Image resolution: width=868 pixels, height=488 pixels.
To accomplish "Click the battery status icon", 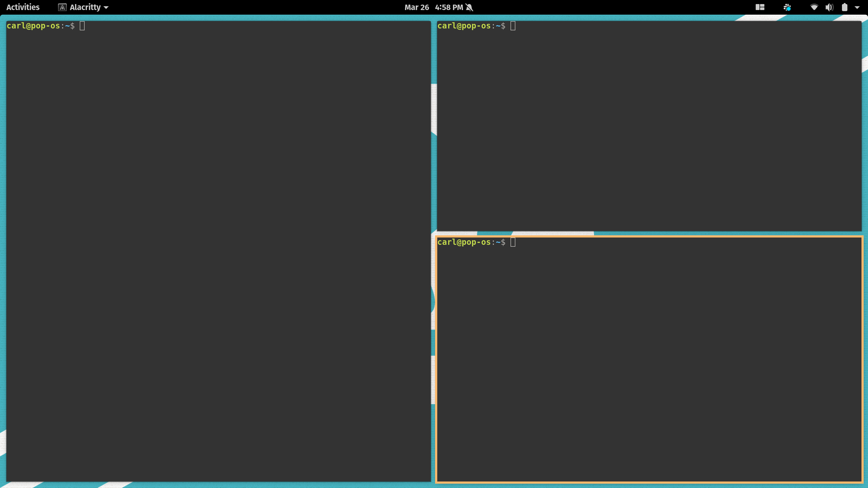I will coord(844,7).
